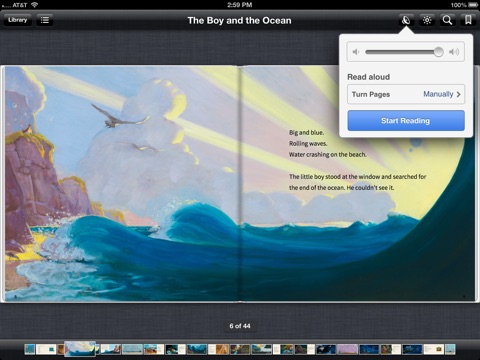Jump to the first page thumbnail
Image resolution: width=480 pixels, height=360 pixels.
[x=30, y=349]
